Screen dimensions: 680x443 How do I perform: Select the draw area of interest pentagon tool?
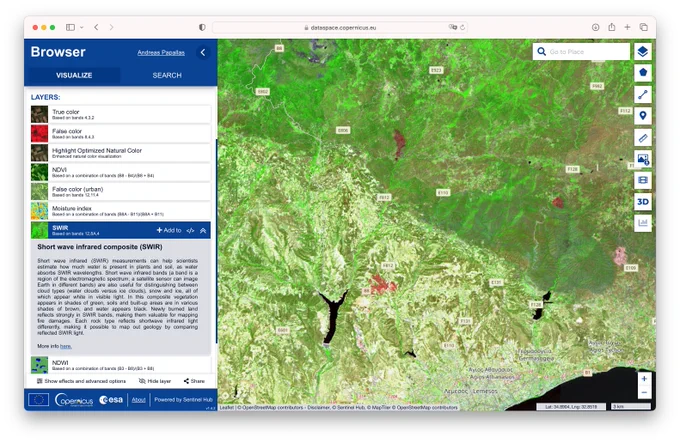(x=643, y=72)
